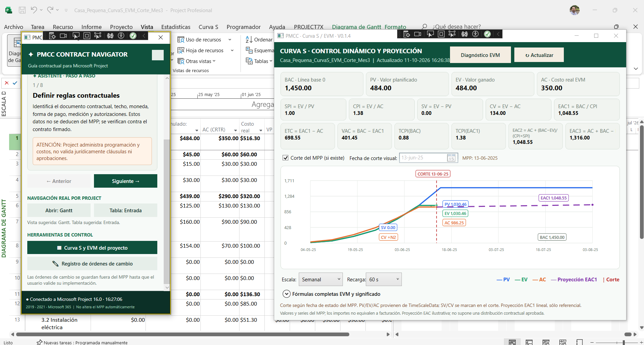
Task: Undo the last action in Project
Action: click(x=34, y=10)
